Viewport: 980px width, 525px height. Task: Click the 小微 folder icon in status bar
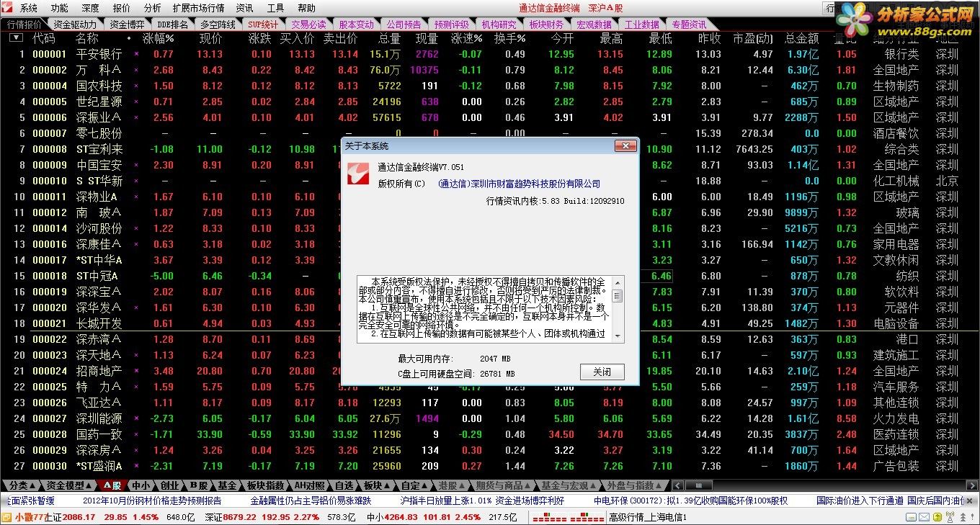click(x=6, y=517)
